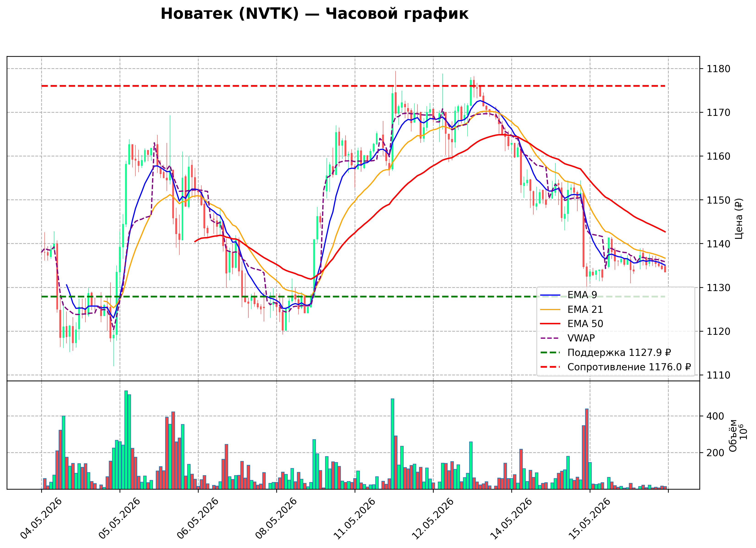Click the 'Цена (₽)' axis title
The image size is (756, 548).
tap(739, 218)
